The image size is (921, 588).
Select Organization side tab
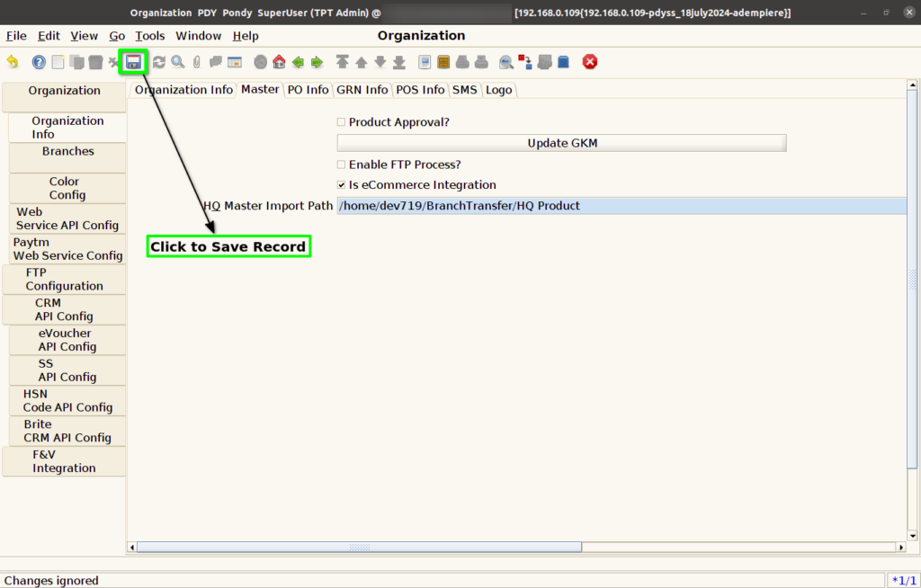pyautogui.click(x=65, y=97)
